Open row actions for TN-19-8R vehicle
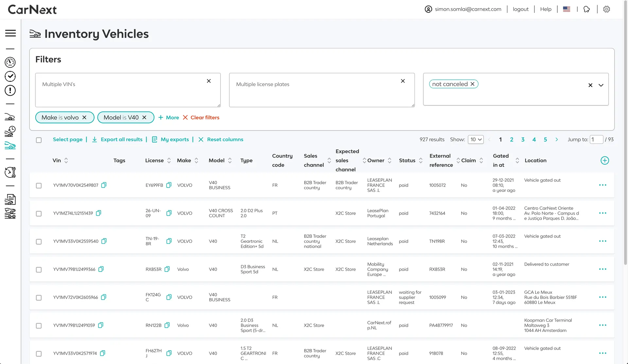The image size is (628, 364). click(x=603, y=241)
